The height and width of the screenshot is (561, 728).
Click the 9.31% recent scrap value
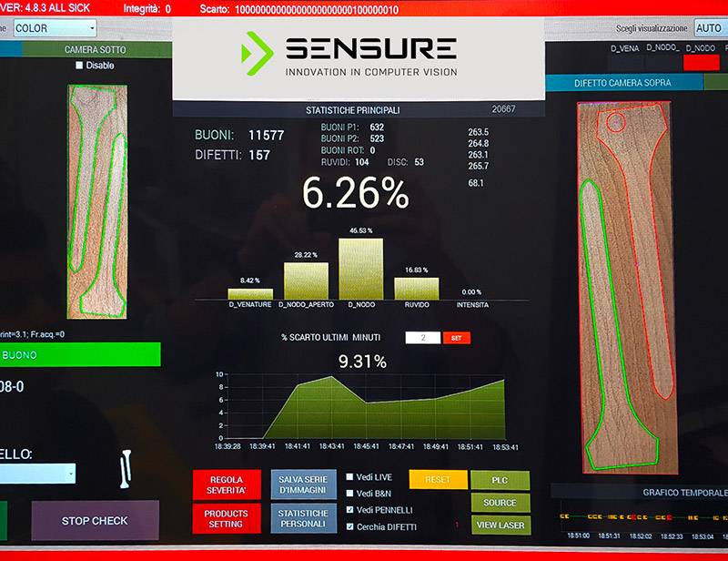(x=362, y=362)
